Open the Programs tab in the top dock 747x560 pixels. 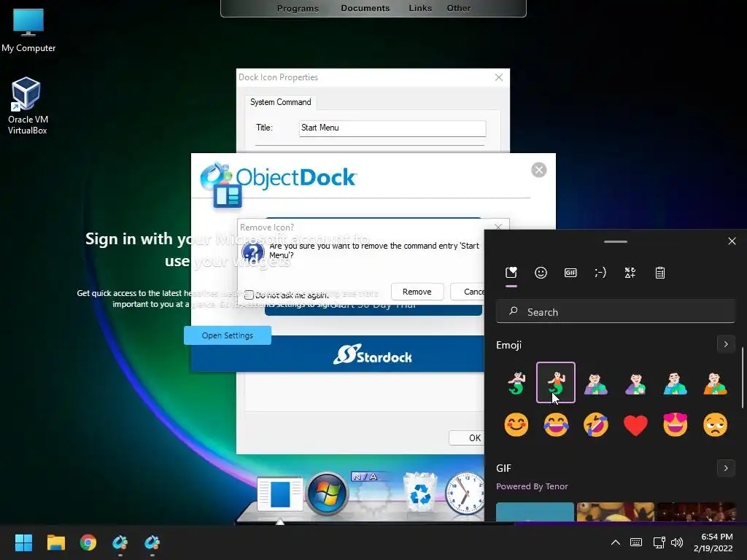[x=298, y=8]
